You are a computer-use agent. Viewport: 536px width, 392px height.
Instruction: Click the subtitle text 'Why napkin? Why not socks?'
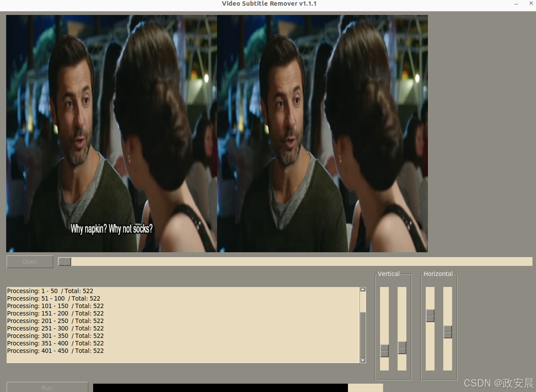pyautogui.click(x=112, y=229)
